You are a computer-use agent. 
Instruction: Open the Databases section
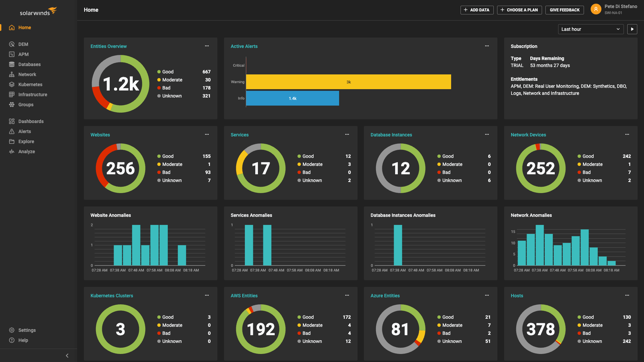pyautogui.click(x=30, y=64)
